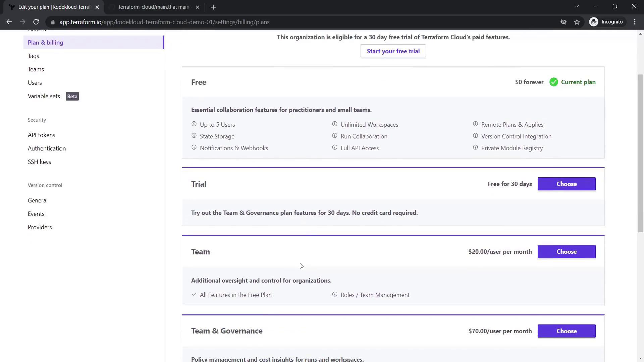Open Chrome three-dot menu

coord(635,22)
